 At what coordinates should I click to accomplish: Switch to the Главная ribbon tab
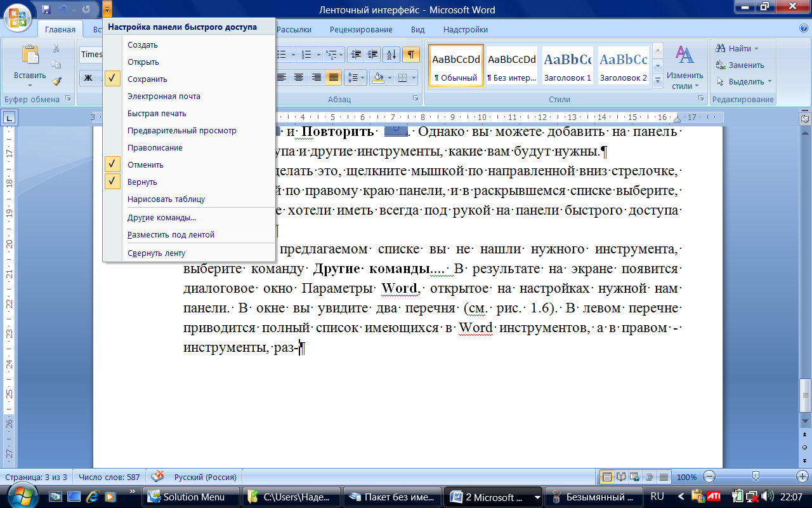(x=60, y=29)
